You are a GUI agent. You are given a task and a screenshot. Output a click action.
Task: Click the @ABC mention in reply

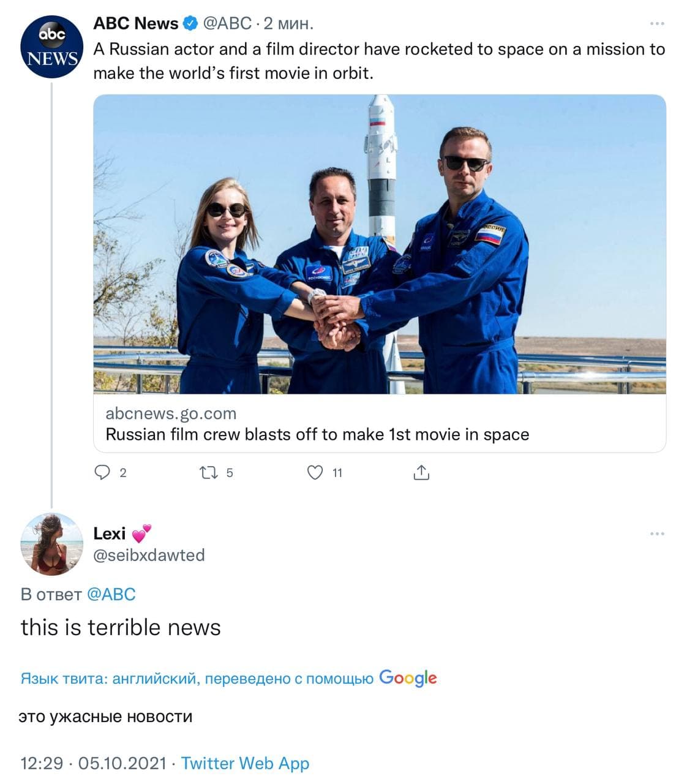[x=111, y=594]
